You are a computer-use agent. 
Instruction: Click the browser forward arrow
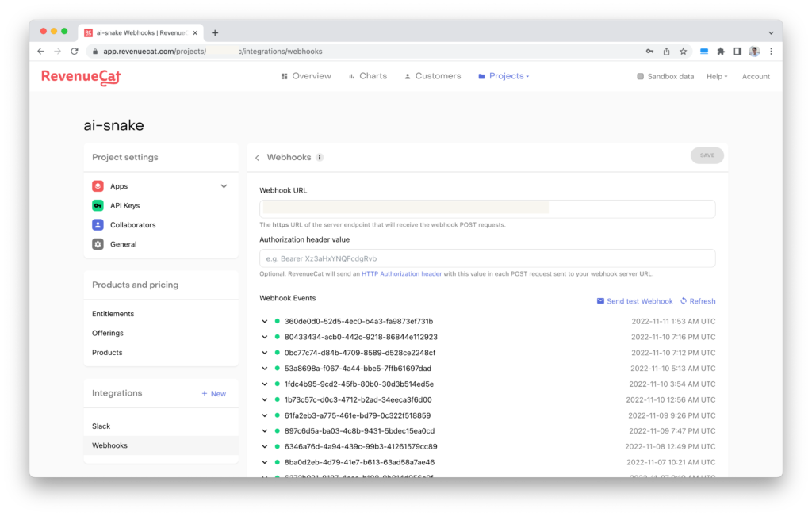click(x=57, y=52)
